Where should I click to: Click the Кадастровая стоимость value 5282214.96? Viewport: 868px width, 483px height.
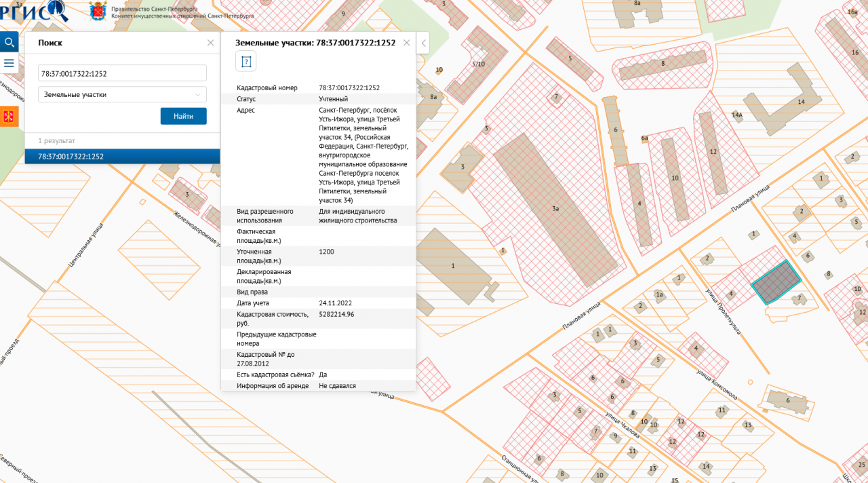[336, 315]
